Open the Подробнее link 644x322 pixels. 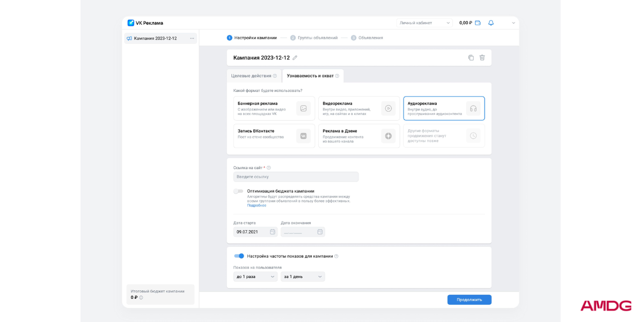257,206
